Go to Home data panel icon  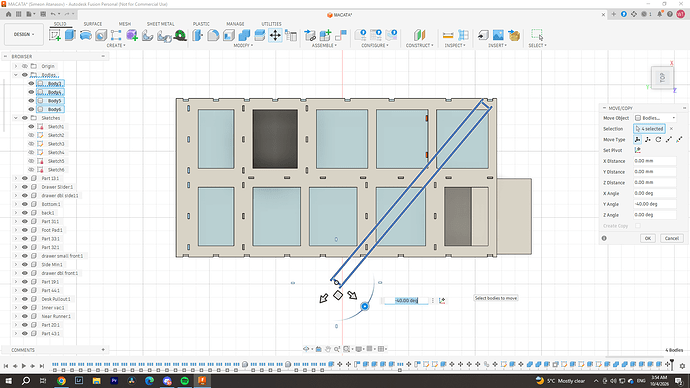pos(8,14)
